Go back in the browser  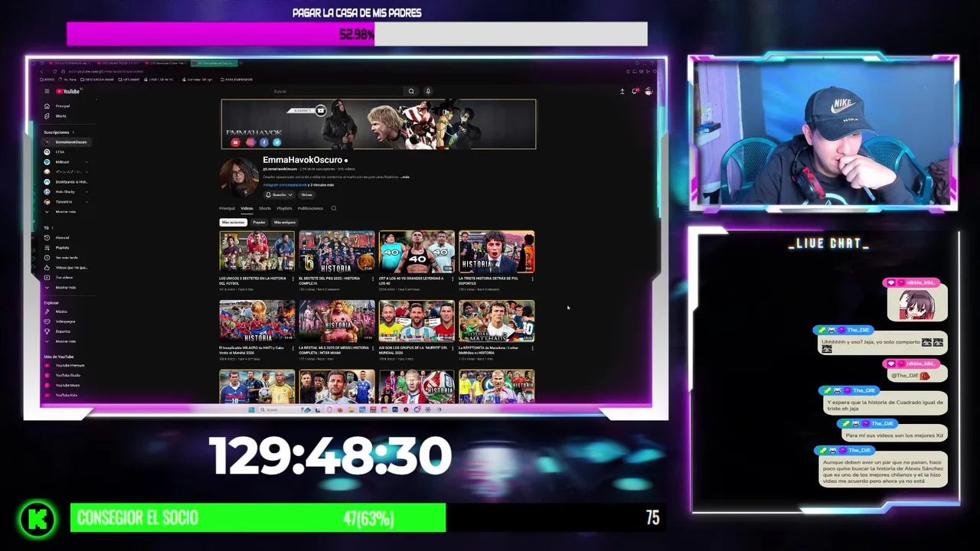pos(42,71)
